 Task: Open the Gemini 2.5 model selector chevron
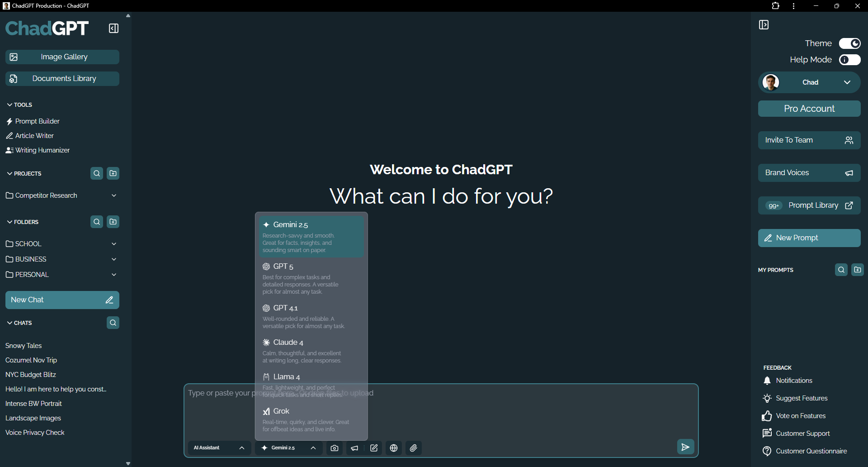click(313, 448)
